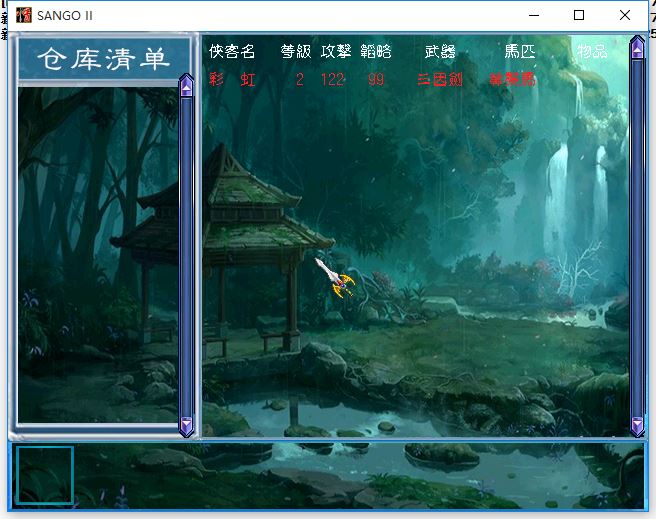
Task: Click the SANGO II app icon in title bar
Action: point(23,15)
